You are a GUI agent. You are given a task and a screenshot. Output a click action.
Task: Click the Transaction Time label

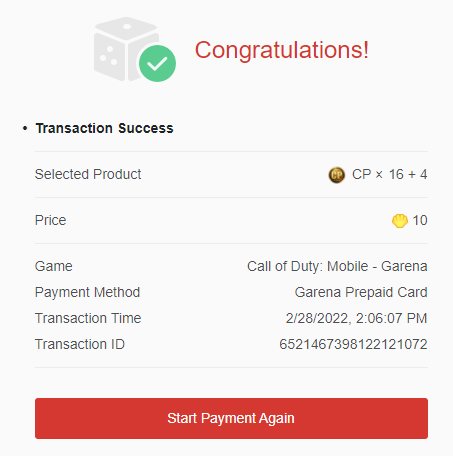[88, 318]
